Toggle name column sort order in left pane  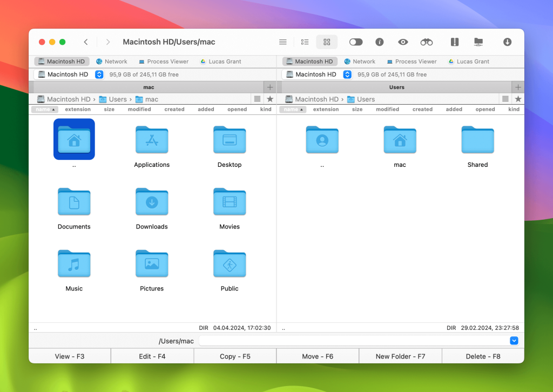(45, 109)
